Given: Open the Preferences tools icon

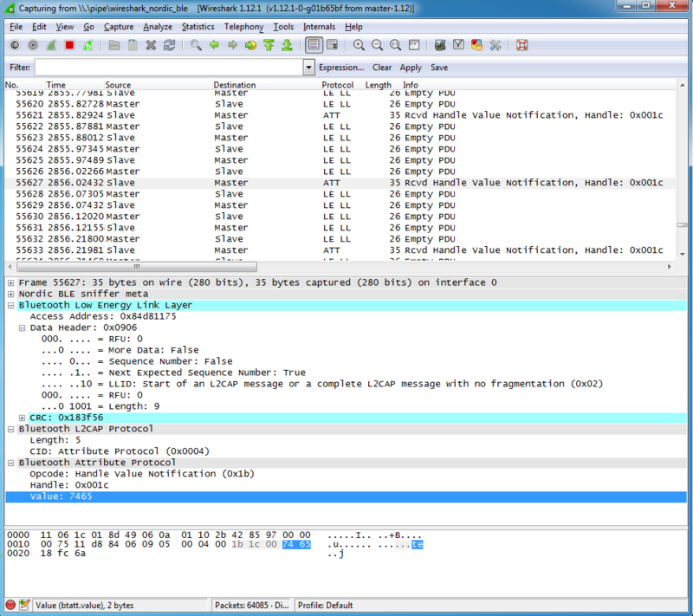Looking at the screenshot, I should point(495,45).
